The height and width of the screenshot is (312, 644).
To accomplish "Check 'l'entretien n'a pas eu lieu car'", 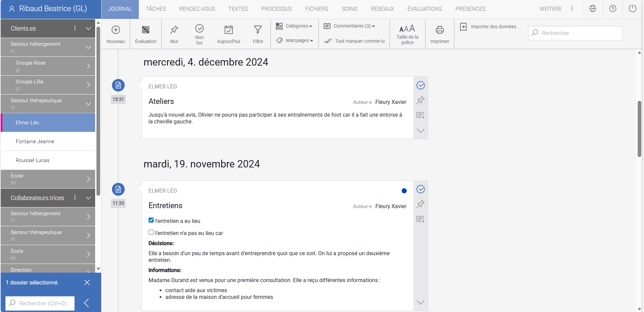I will tap(151, 232).
